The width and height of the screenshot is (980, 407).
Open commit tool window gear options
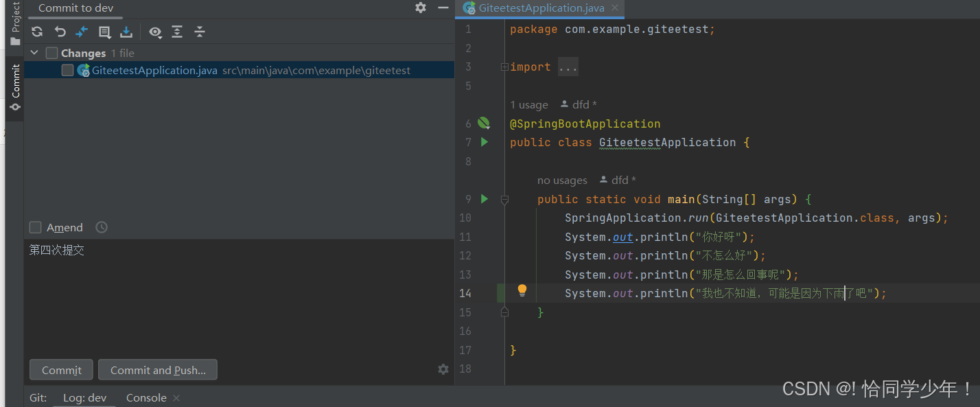point(421,8)
